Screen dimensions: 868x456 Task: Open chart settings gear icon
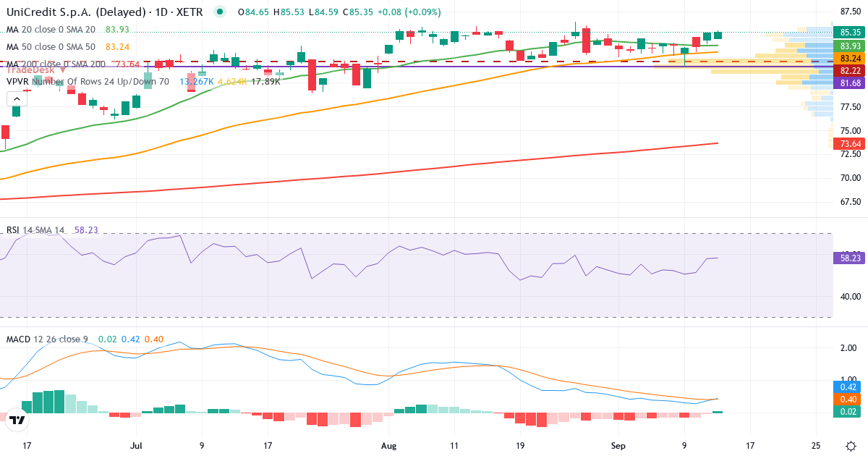pyautogui.click(x=851, y=444)
